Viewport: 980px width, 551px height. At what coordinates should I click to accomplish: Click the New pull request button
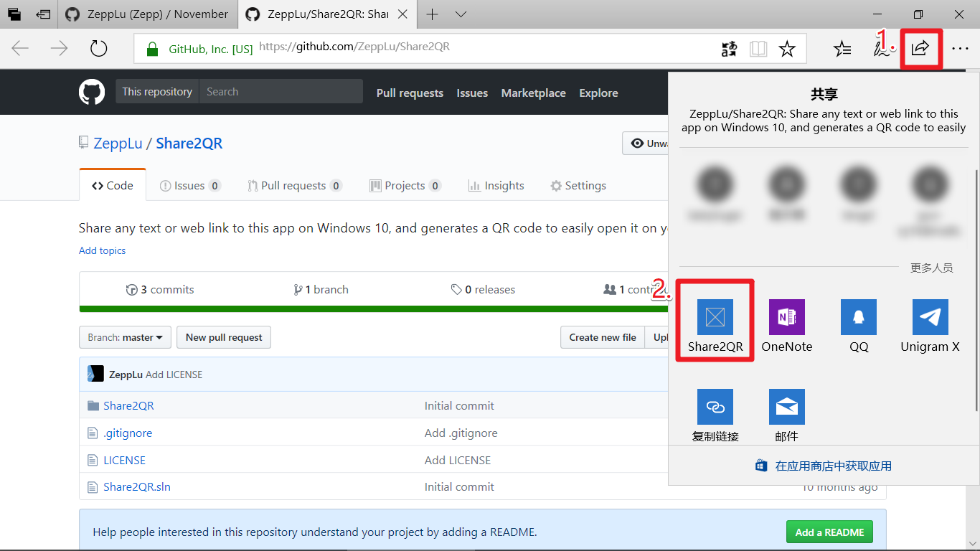(225, 337)
